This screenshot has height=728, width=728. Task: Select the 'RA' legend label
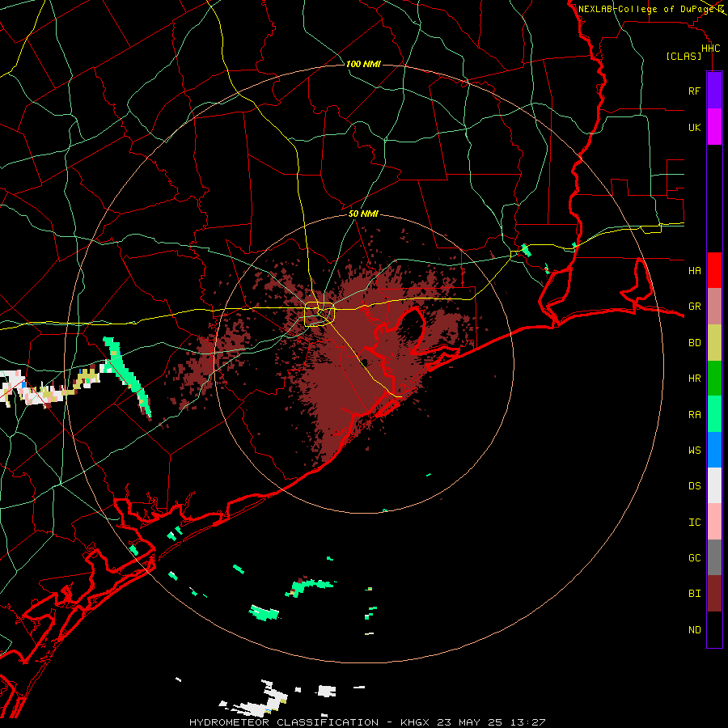pyautogui.click(x=694, y=414)
